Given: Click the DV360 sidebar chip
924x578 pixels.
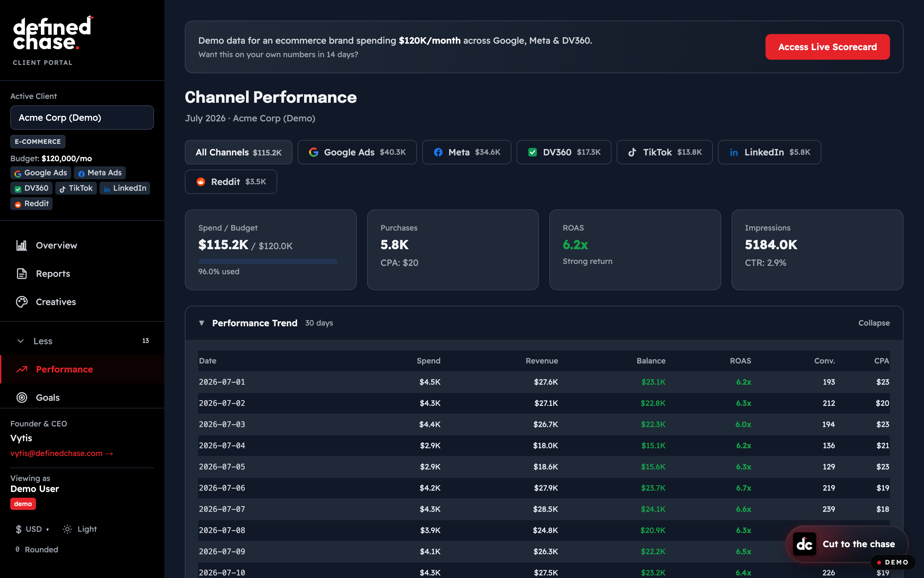Looking at the screenshot, I should pos(31,188).
